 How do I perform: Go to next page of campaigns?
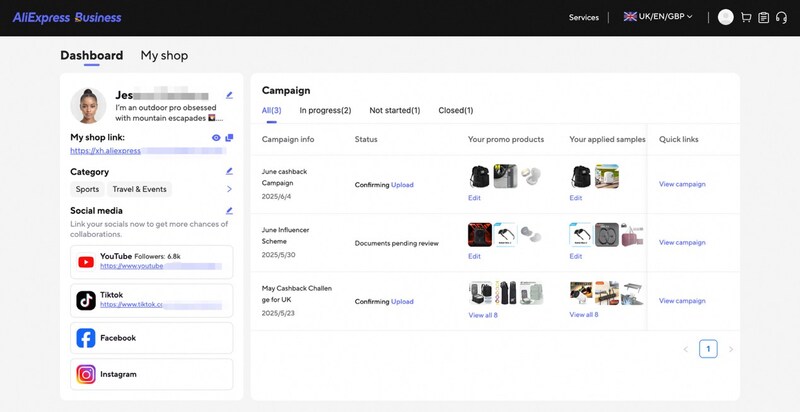point(731,349)
